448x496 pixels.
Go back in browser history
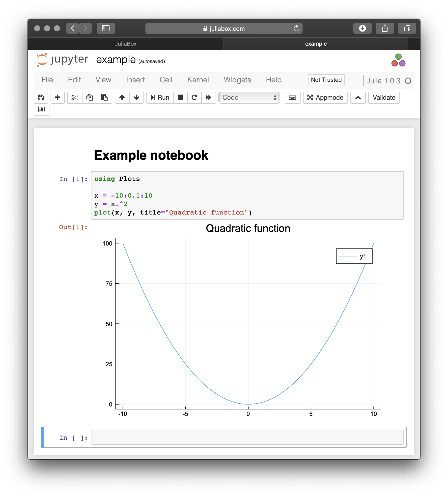[x=73, y=28]
